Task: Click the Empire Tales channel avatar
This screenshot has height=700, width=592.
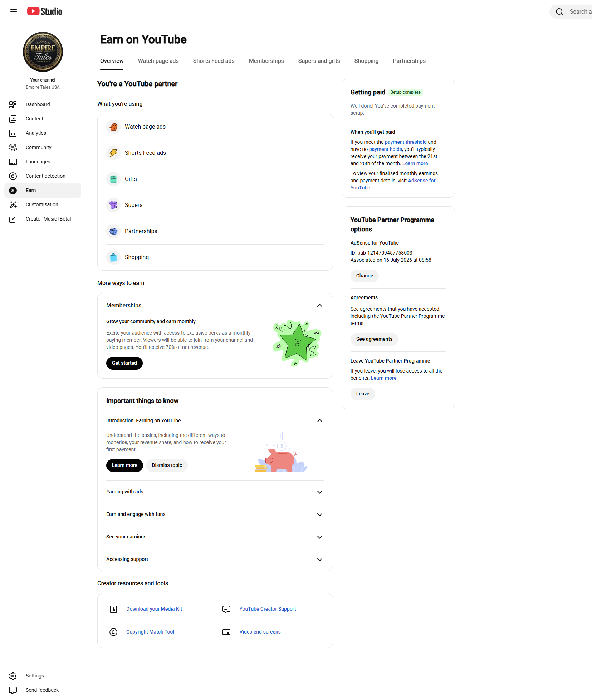Action: coord(43,52)
